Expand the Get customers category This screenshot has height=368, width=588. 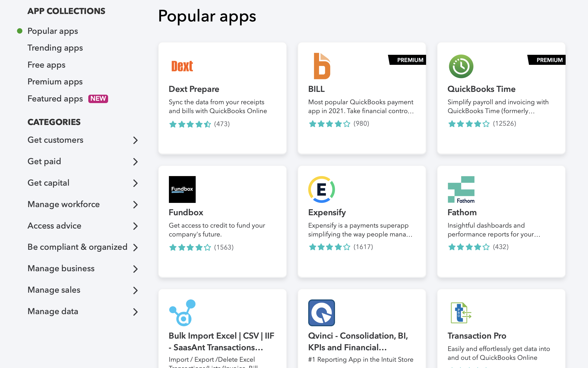point(135,140)
